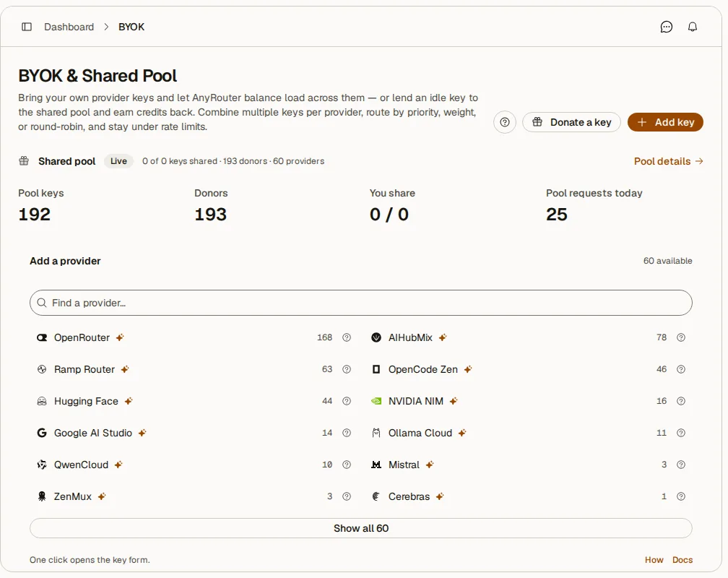Click the Hugging Face logo icon

(x=42, y=401)
